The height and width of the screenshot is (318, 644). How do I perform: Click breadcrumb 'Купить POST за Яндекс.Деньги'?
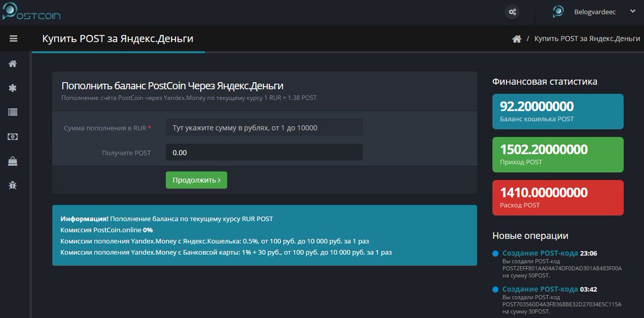pyautogui.click(x=587, y=39)
